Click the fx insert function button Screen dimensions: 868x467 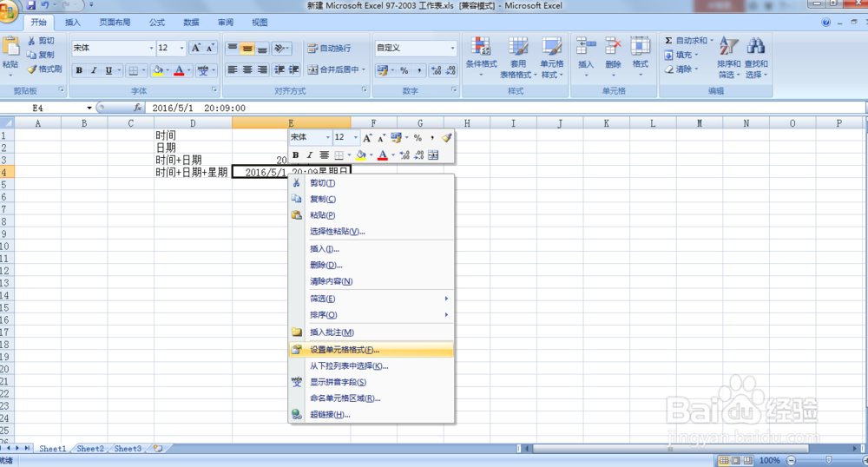pos(137,108)
